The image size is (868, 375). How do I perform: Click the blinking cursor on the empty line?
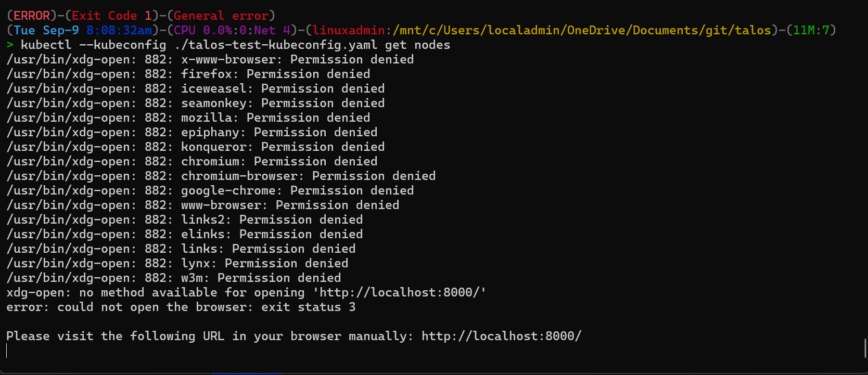pyautogui.click(x=7, y=351)
